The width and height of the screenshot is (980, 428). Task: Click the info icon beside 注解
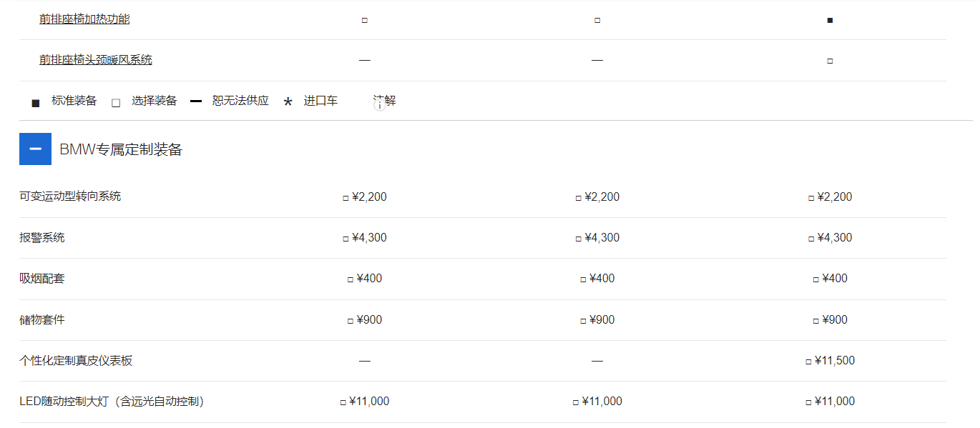(380, 105)
